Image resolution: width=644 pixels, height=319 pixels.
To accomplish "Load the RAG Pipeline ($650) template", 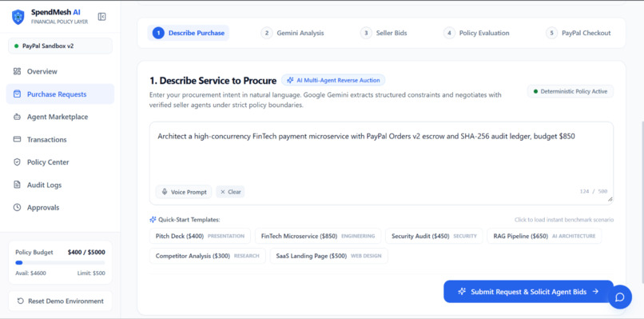I will (544, 236).
